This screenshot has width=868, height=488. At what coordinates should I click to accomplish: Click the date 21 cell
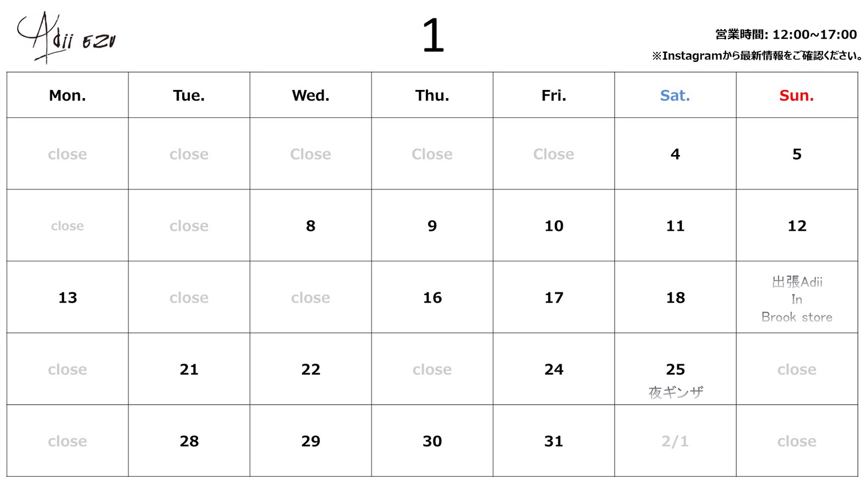189,369
